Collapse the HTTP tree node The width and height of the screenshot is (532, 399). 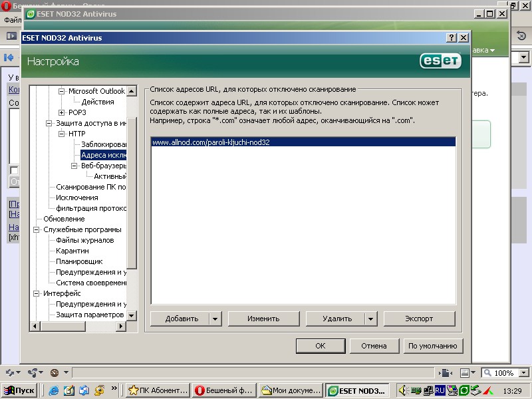click(x=61, y=134)
